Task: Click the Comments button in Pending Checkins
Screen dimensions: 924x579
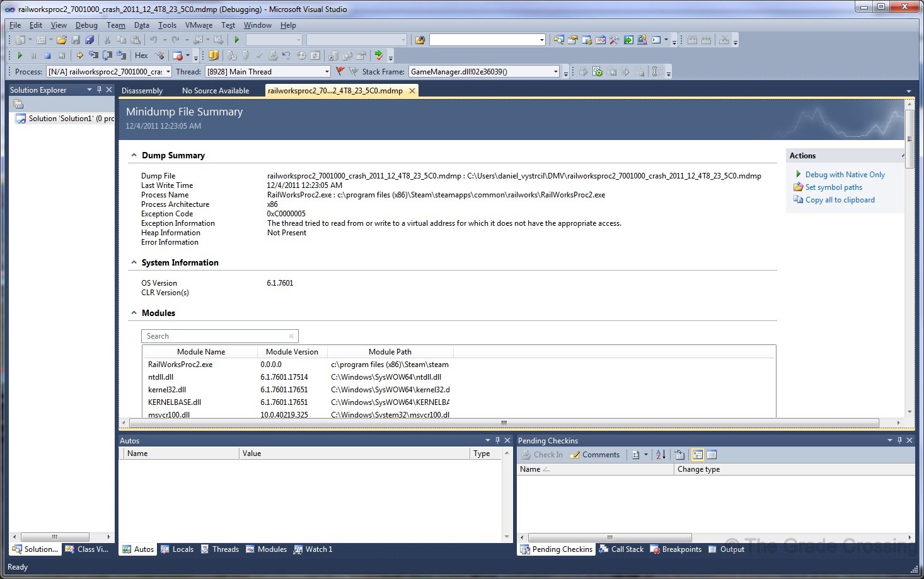Action: [595, 455]
